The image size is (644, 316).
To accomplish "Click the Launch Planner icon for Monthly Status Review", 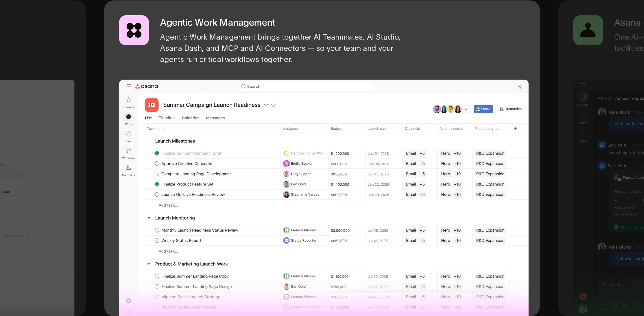I will tap(286, 230).
